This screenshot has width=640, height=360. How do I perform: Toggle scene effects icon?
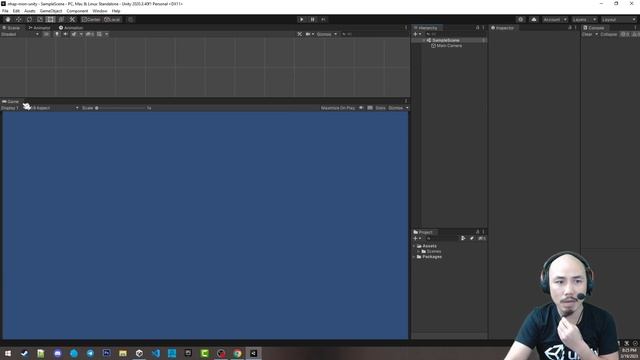pos(74,34)
